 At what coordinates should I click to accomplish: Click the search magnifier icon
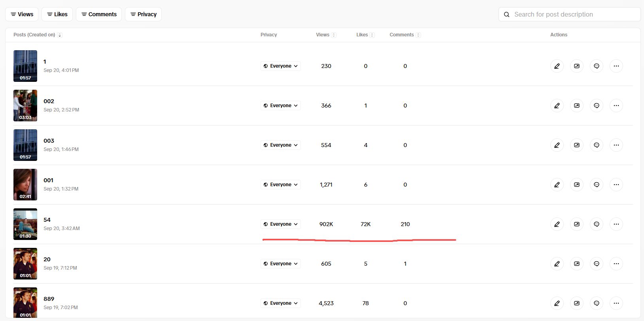(x=506, y=15)
